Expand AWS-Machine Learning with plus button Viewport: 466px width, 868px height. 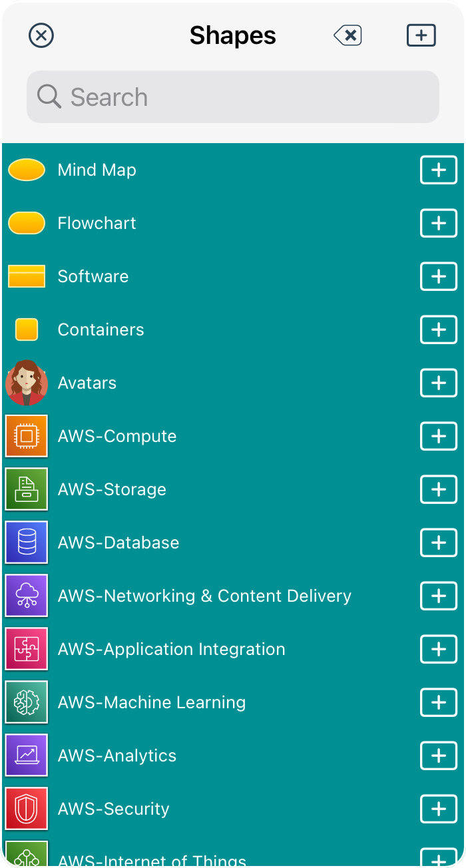pyautogui.click(x=438, y=702)
